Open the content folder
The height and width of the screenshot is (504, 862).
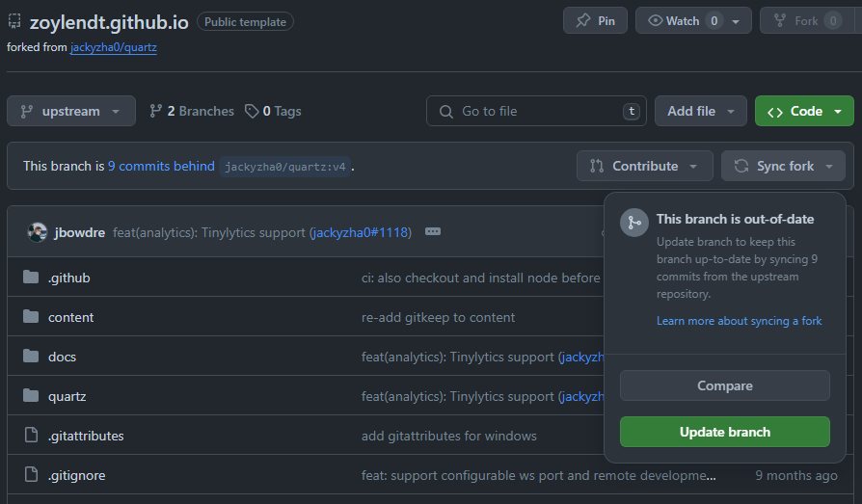(x=71, y=317)
